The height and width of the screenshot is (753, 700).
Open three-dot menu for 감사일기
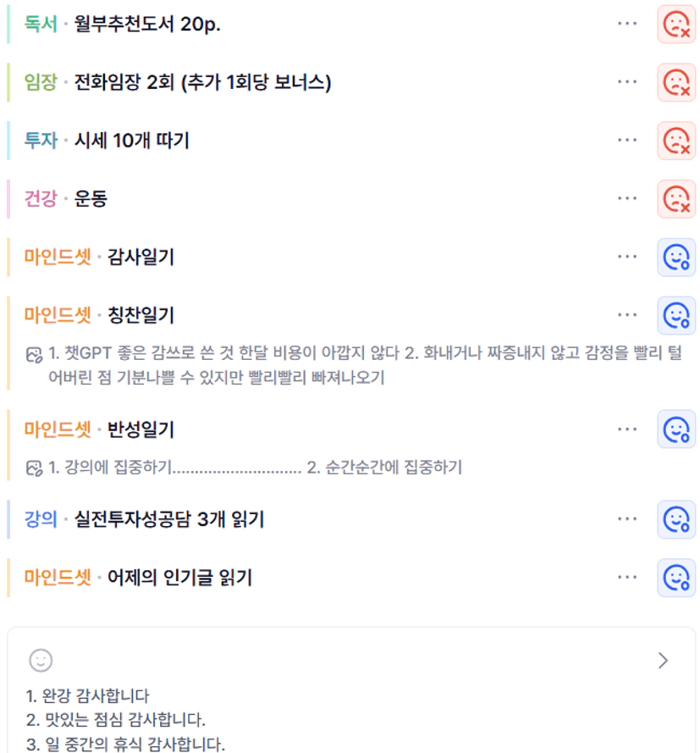[627, 257]
